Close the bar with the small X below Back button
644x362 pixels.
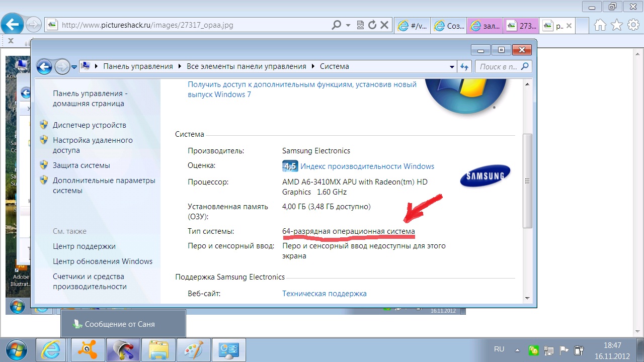(11, 41)
